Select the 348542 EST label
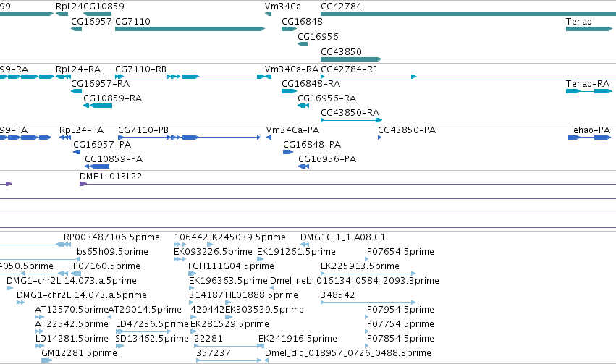This screenshot has width=616, height=364. [338, 295]
